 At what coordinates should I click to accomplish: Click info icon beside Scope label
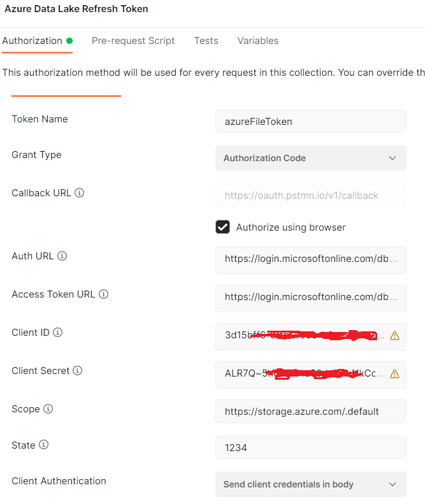pyautogui.click(x=48, y=409)
